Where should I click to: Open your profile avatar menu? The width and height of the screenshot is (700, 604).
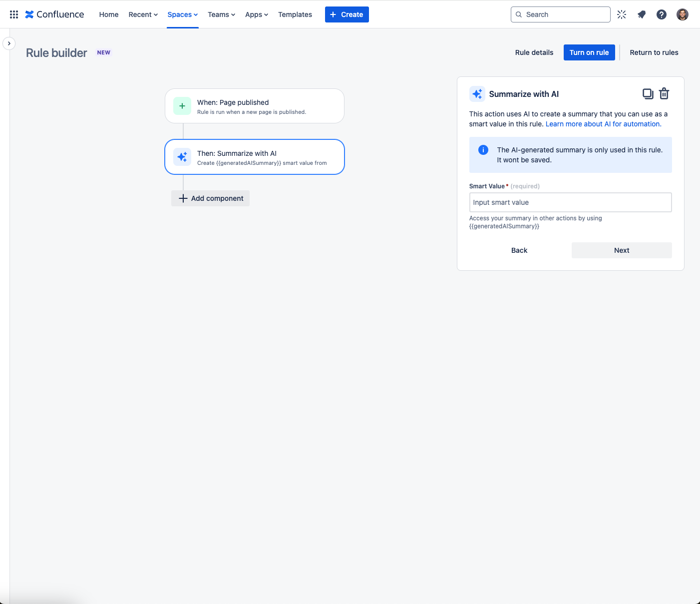682,14
